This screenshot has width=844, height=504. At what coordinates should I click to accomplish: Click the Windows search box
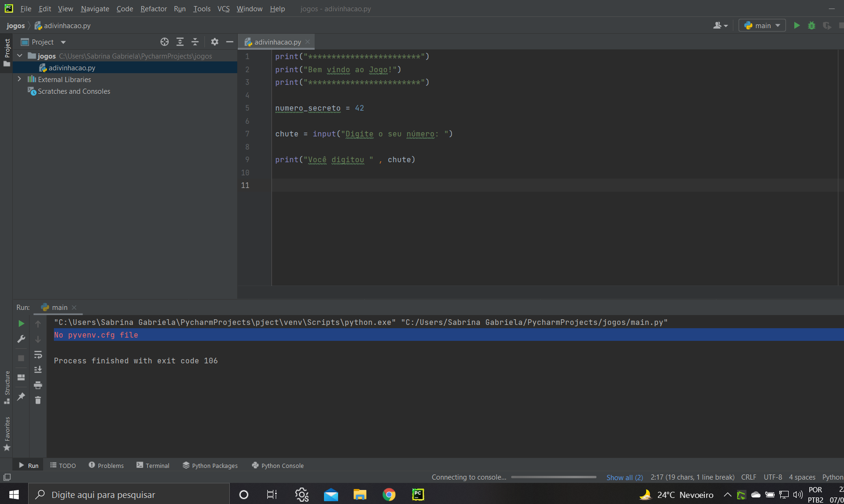[x=129, y=495]
